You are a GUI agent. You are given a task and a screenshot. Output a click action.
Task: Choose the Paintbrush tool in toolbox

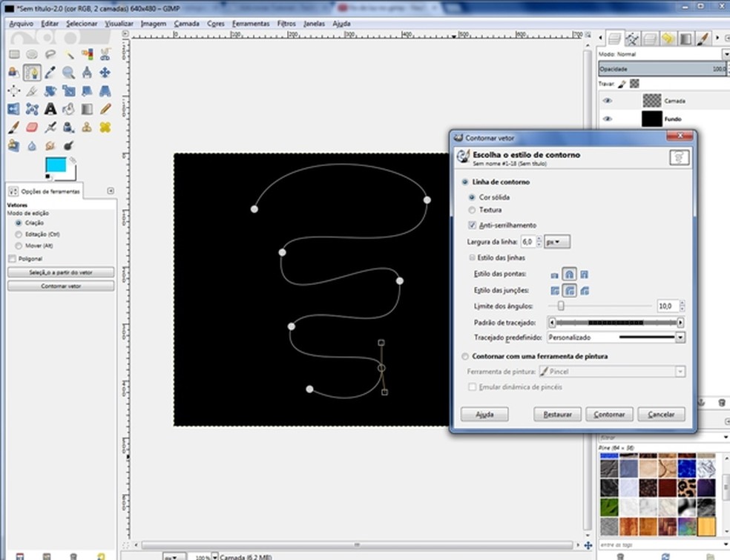(x=13, y=128)
